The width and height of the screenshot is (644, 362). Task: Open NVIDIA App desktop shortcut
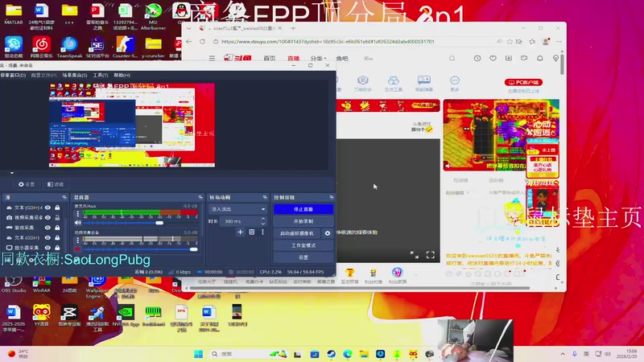pyautogui.click(x=126, y=316)
